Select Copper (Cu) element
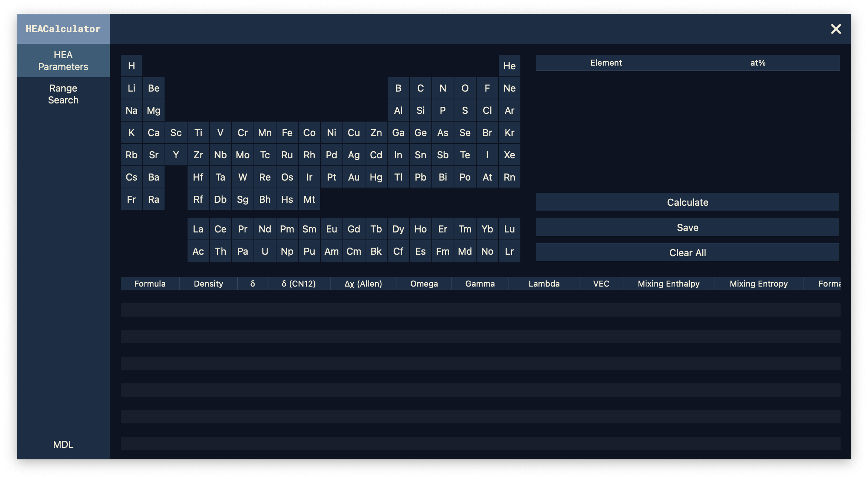The height and width of the screenshot is (479, 868). click(x=354, y=132)
